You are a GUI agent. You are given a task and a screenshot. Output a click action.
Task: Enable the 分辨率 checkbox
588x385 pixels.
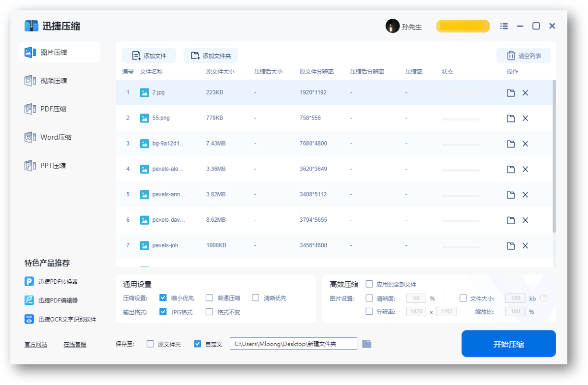pos(370,311)
